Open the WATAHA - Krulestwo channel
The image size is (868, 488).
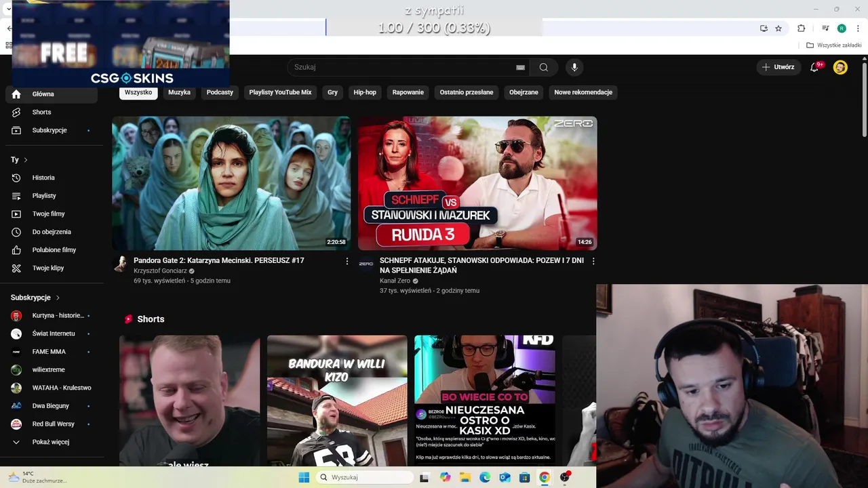(x=52, y=388)
